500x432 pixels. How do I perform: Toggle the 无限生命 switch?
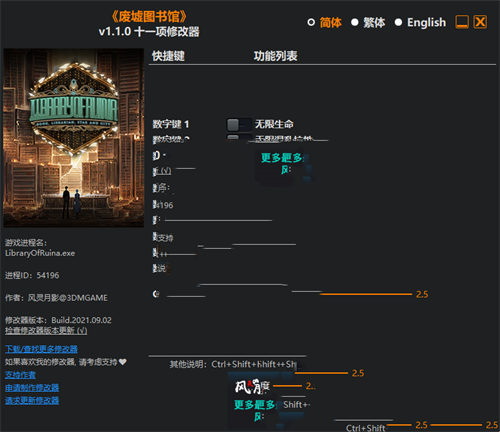[239, 125]
